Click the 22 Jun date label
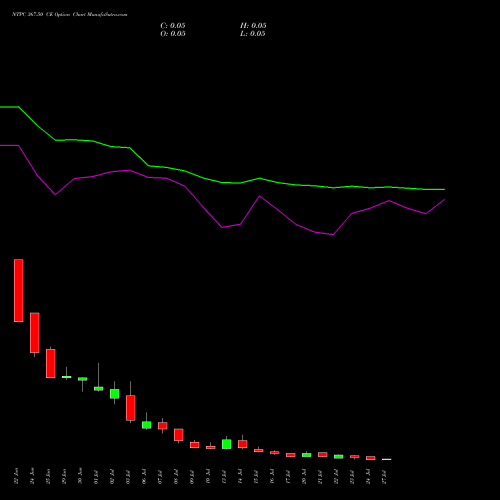This screenshot has width=500, height=500. [x=16, y=476]
